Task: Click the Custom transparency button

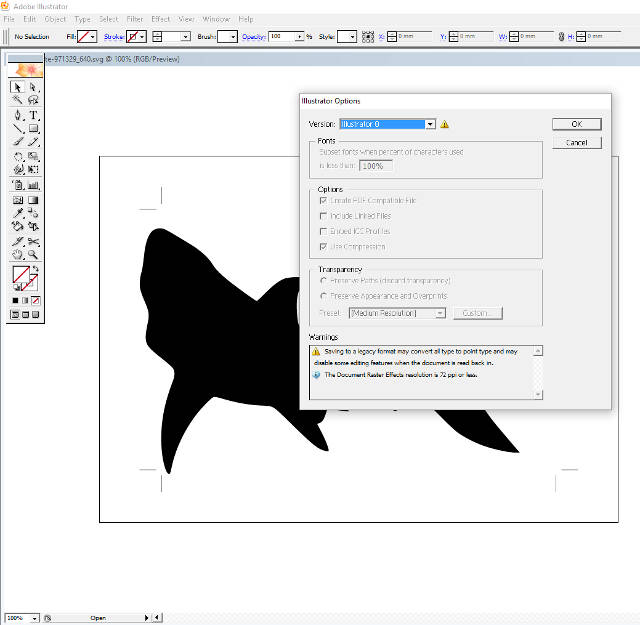Action: 478,313
